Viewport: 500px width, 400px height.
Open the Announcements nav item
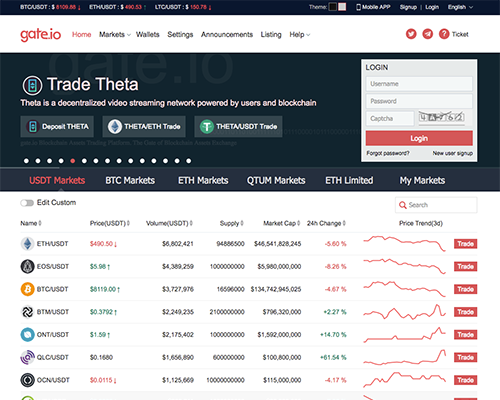(x=227, y=34)
